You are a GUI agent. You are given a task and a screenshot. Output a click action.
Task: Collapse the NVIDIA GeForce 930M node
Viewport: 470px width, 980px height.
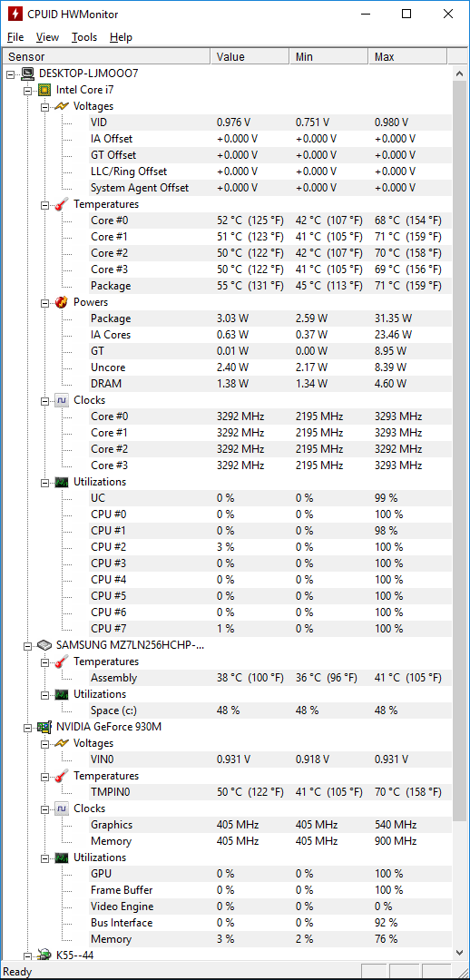pos(27,728)
